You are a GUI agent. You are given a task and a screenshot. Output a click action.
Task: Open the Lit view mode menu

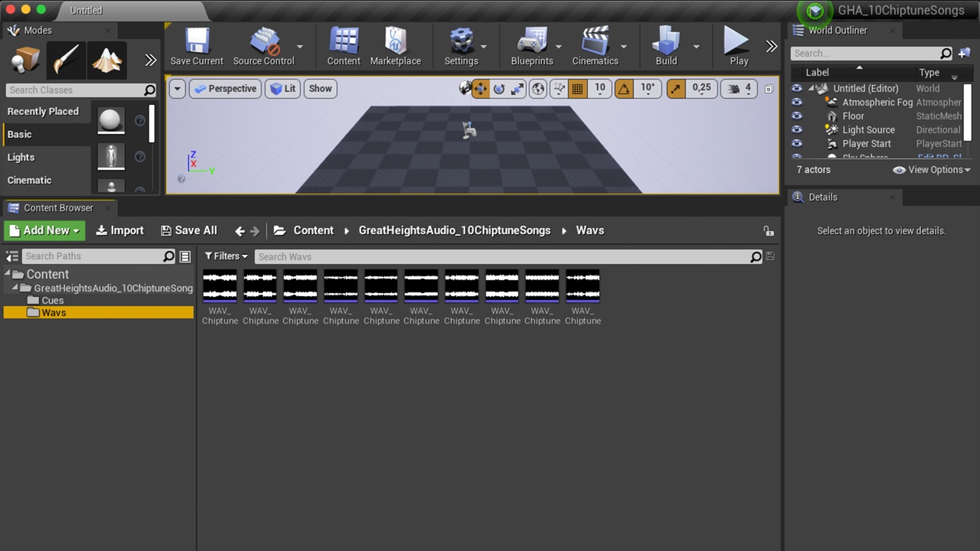point(283,89)
